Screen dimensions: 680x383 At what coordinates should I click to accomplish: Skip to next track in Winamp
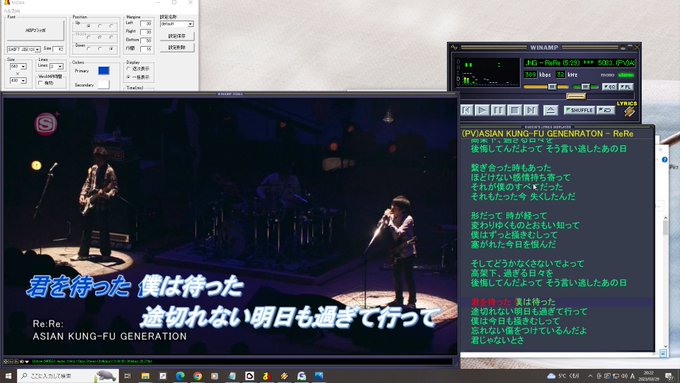click(530, 110)
